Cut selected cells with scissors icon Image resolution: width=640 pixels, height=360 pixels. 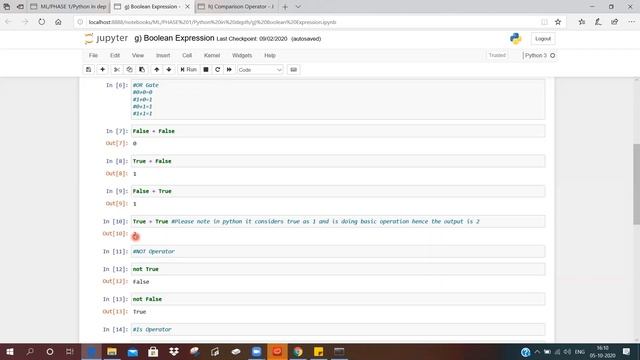117,70
